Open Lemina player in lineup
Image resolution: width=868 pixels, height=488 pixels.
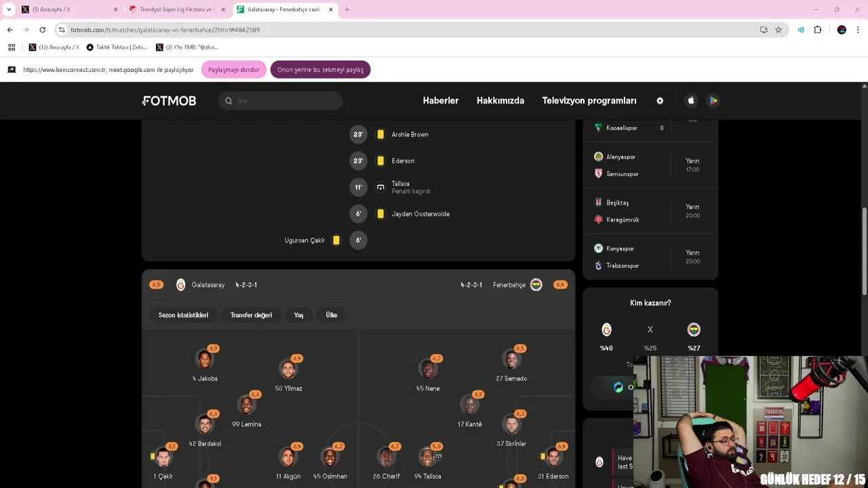(x=247, y=410)
